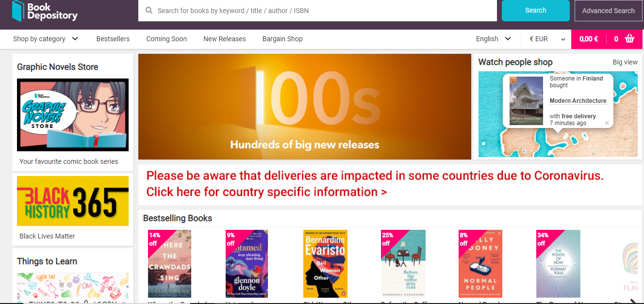Click "Your favourite comic book series" caption

69,161
